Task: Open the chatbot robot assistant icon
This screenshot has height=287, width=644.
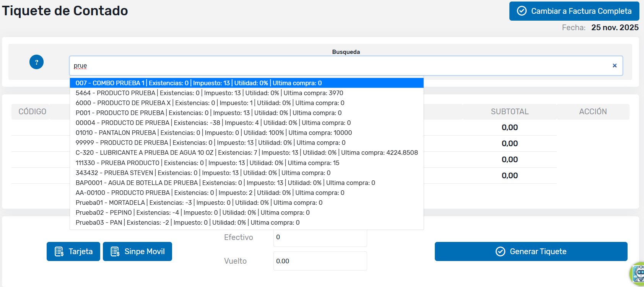Action: click(x=638, y=274)
